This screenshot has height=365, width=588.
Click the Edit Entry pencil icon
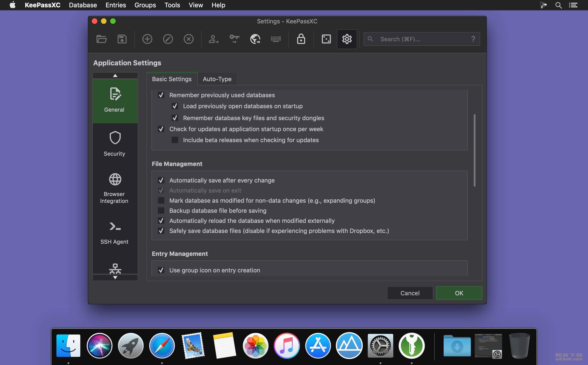point(168,39)
